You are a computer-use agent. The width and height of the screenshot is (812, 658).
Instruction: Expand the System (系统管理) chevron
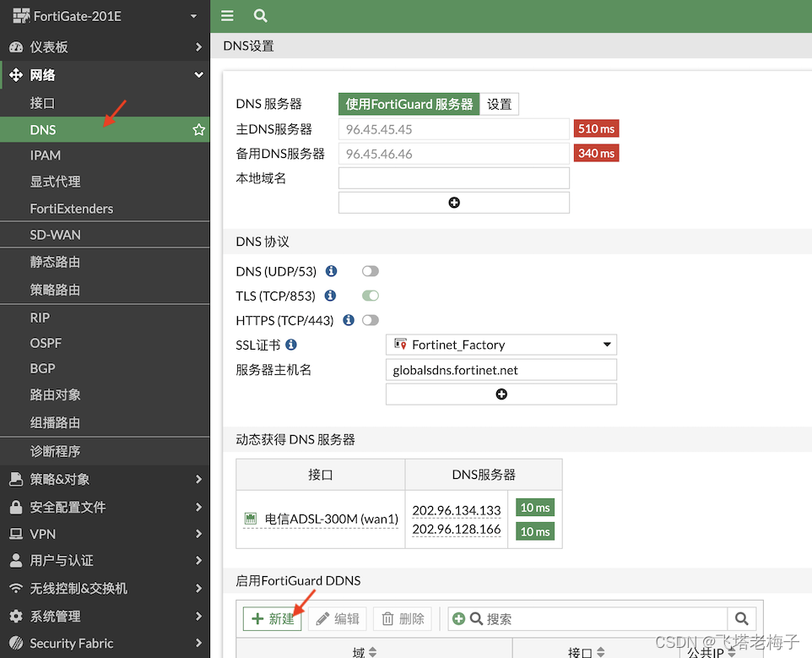point(199,616)
